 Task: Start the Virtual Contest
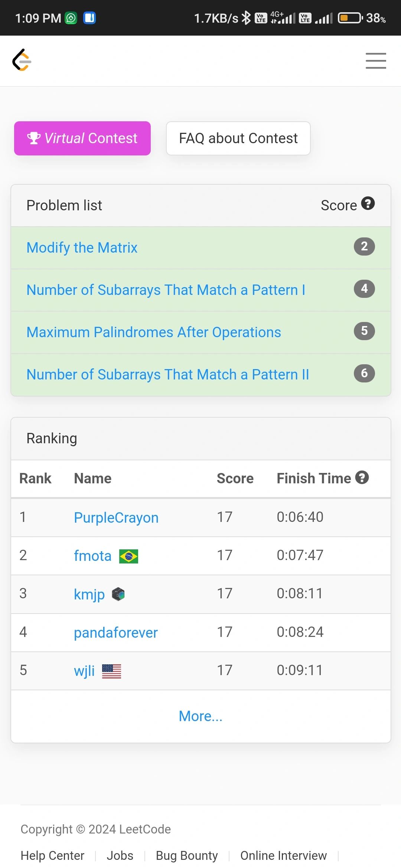(82, 138)
